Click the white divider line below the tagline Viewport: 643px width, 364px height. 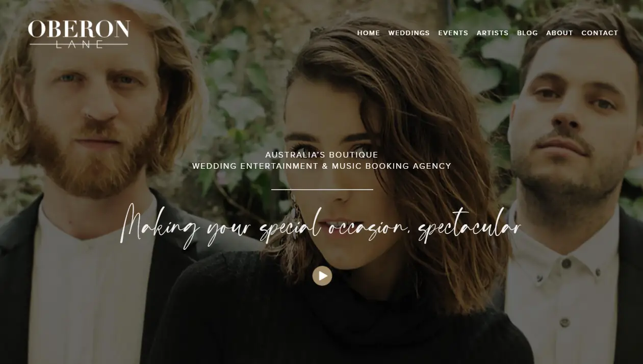tap(322, 190)
